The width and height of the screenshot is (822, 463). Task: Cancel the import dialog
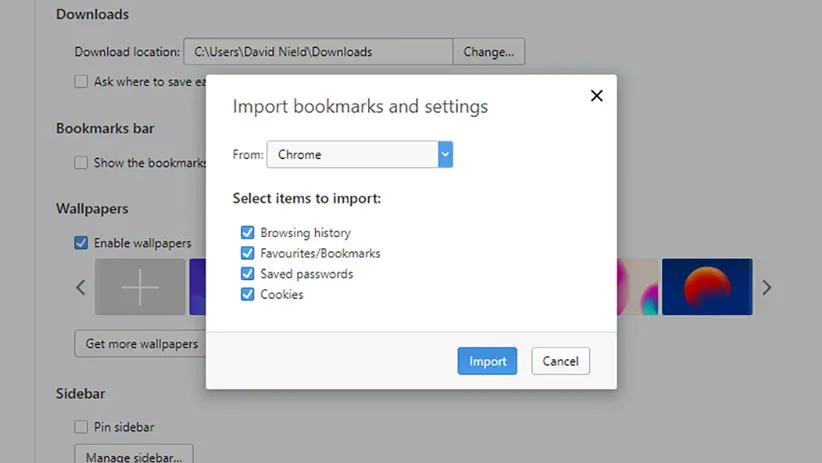pyautogui.click(x=561, y=361)
